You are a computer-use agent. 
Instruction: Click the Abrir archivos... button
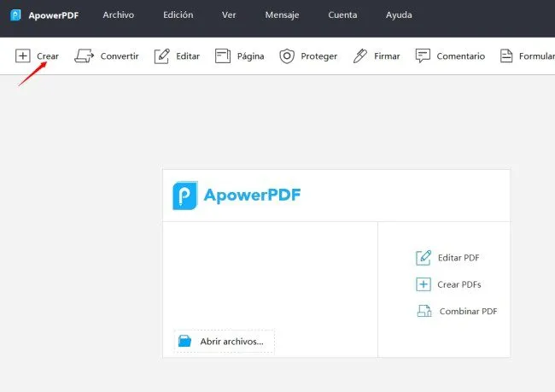[x=224, y=342]
